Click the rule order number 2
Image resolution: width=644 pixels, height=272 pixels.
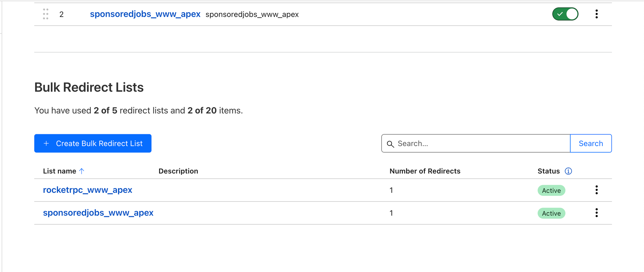coord(62,14)
